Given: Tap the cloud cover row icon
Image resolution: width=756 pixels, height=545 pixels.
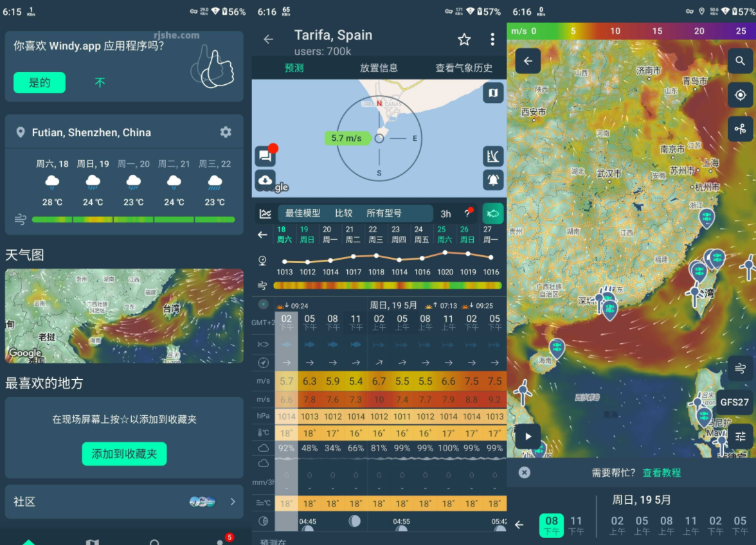Looking at the screenshot, I should pos(264,448).
